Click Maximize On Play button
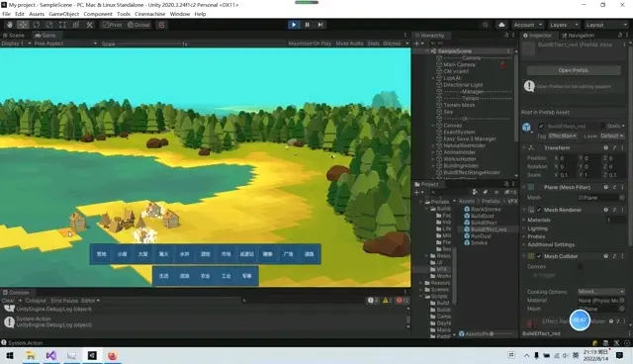The width and height of the screenshot is (633, 364). (x=310, y=44)
